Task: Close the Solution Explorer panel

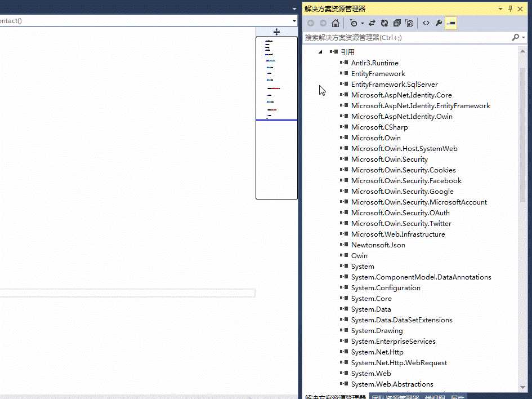Action: pyautogui.click(x=520, y=9)
